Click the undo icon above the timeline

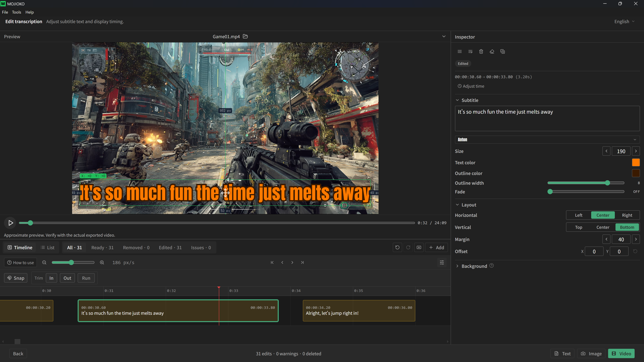397,247
